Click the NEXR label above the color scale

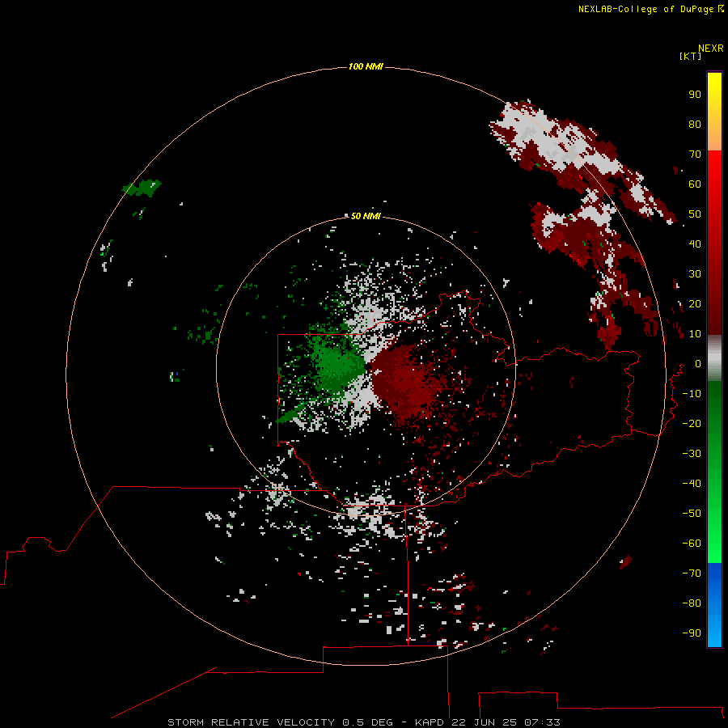click(711, 49)
